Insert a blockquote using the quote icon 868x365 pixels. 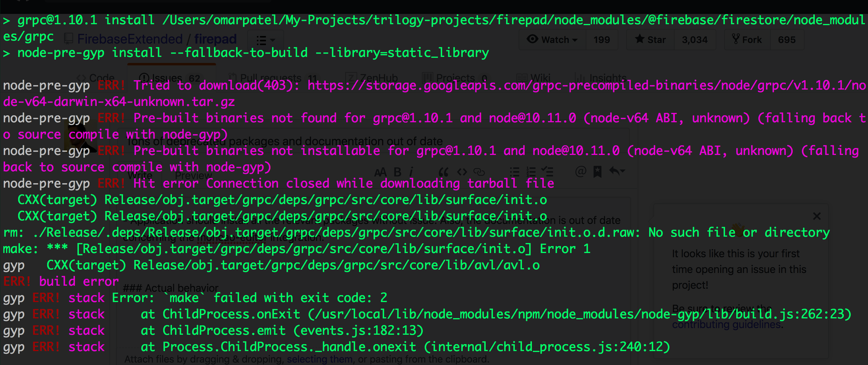click(x=443, y=171)
